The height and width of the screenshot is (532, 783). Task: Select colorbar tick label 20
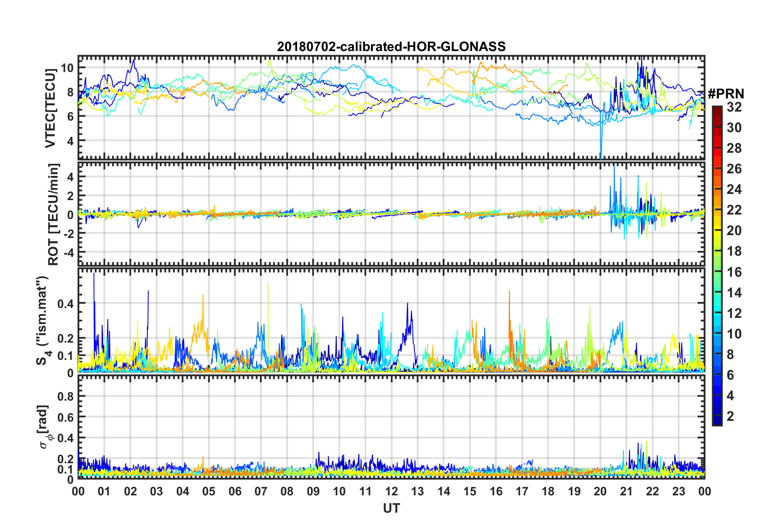click(734, 231)
